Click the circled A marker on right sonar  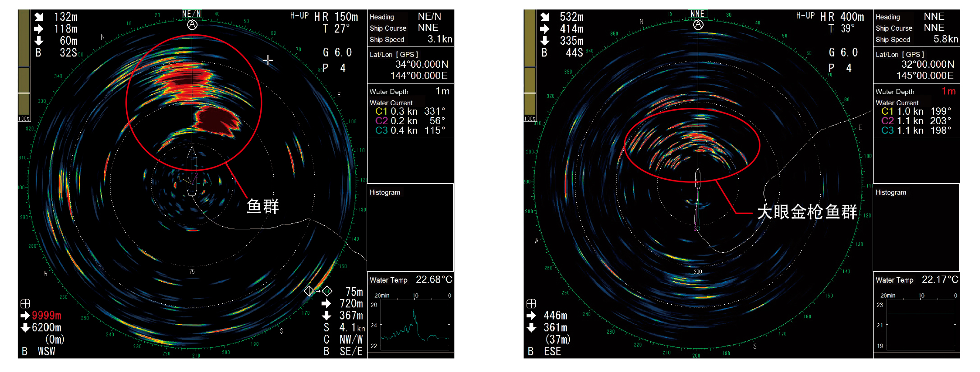tap(698, 25)
